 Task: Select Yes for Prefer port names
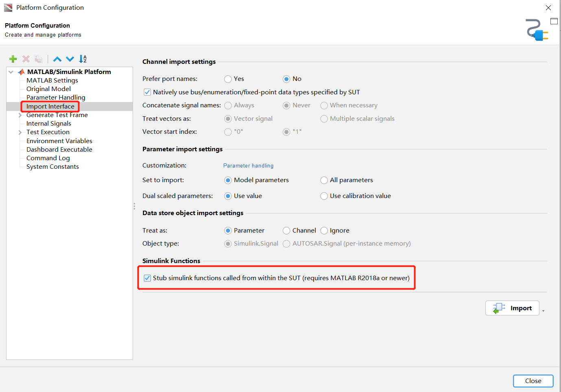(x=228, y=79)
